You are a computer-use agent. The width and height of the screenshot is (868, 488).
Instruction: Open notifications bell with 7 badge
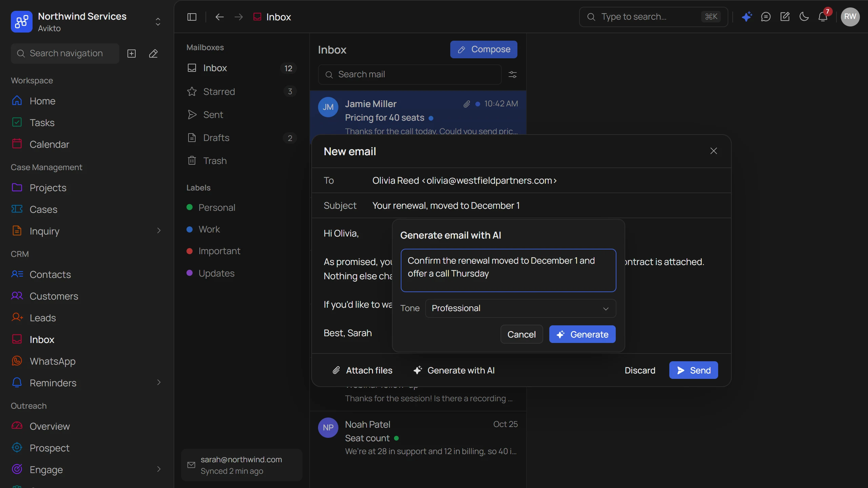[823, 17]
